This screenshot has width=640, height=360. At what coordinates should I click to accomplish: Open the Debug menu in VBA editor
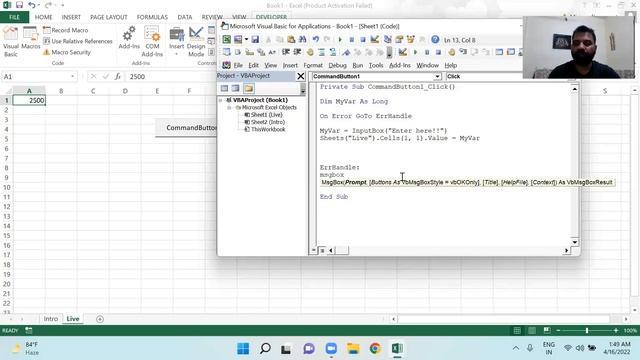tap(337, 65)
